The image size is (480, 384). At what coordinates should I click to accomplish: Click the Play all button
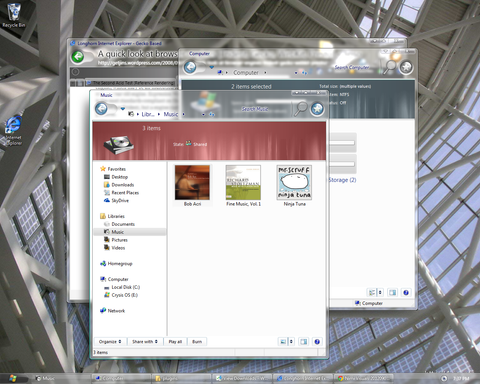point(175,342)
